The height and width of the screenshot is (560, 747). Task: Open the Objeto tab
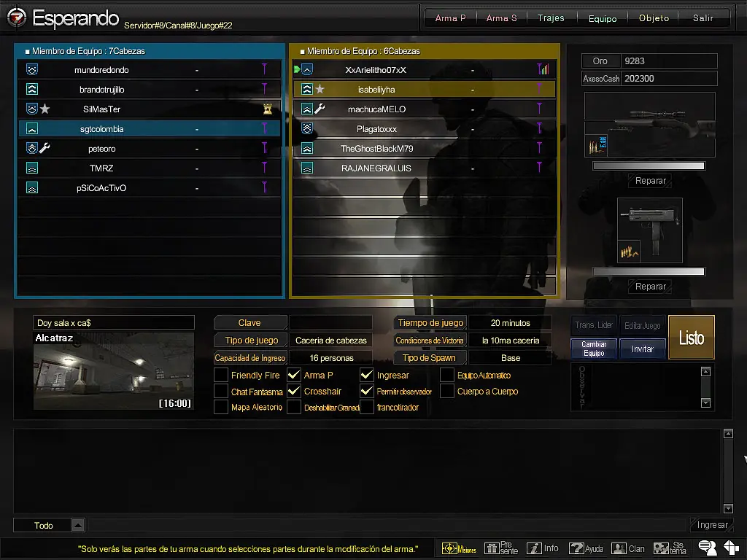tap(654, 18)
